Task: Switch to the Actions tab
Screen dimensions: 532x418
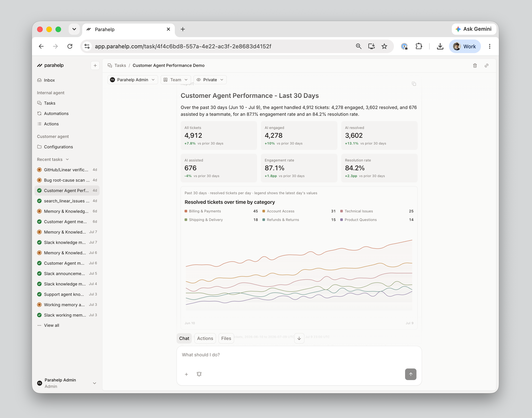Action: click(205, 338)
